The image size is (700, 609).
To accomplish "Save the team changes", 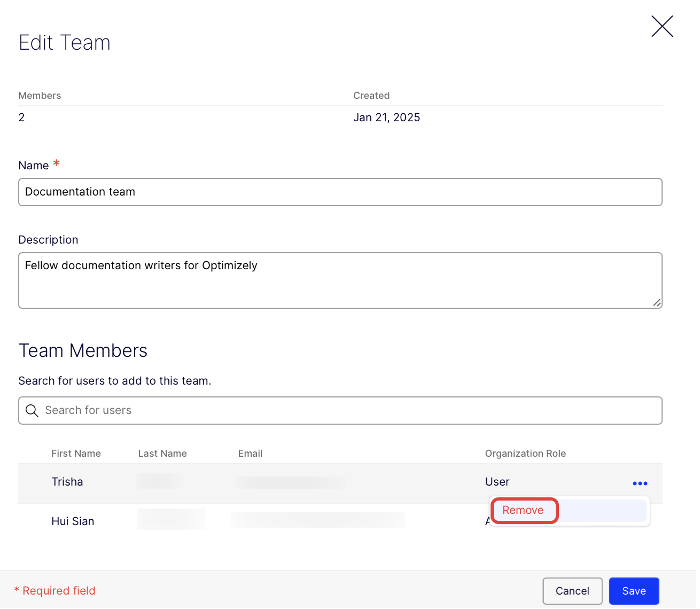I will (633, 591).
